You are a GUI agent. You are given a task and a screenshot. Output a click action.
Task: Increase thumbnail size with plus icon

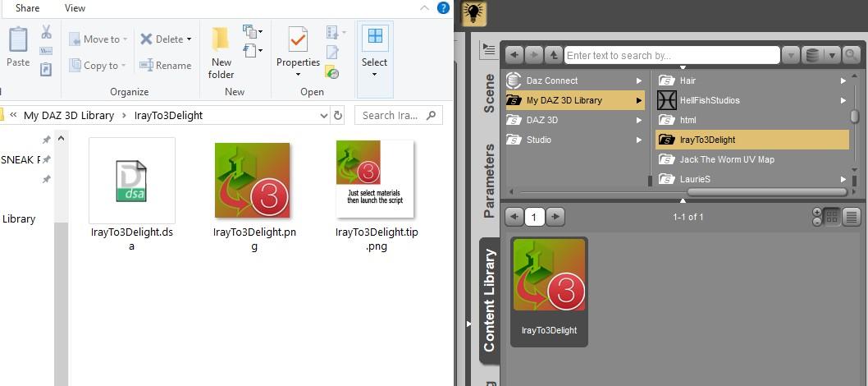coord(816,213)
